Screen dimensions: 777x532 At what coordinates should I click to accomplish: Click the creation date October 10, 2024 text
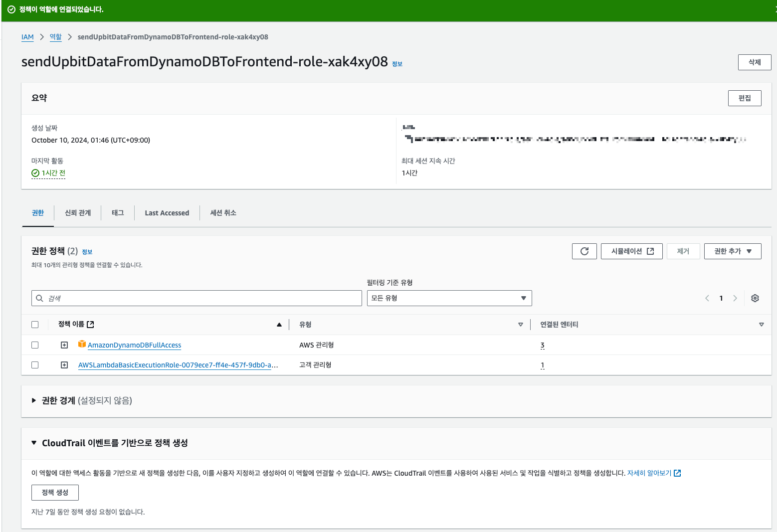(x=91, y=140)
